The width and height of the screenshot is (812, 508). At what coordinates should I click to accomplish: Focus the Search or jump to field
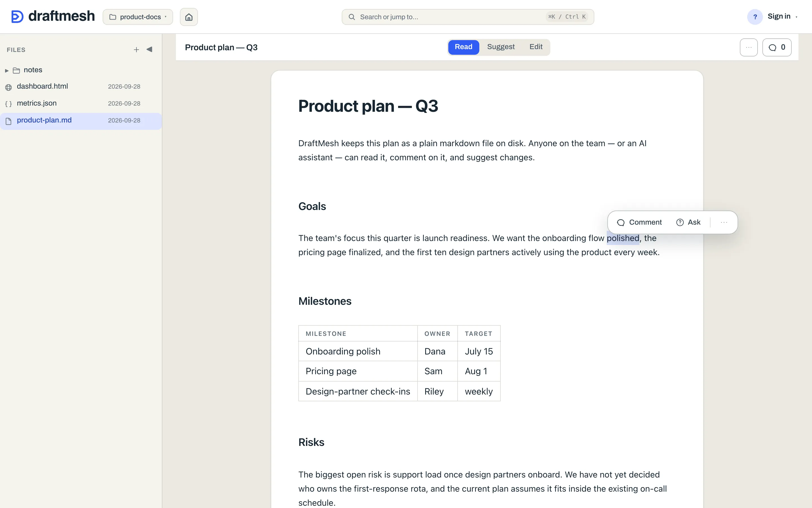coord(467,17)
